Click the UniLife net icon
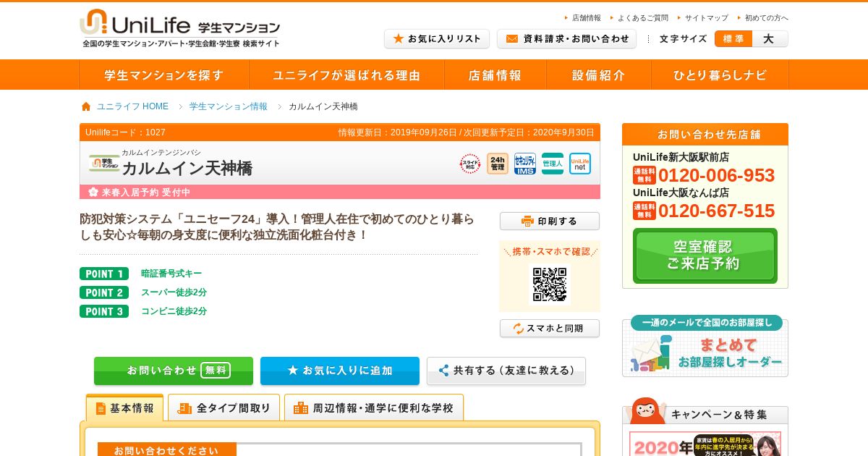868x456 pixels. click(580, 164)
